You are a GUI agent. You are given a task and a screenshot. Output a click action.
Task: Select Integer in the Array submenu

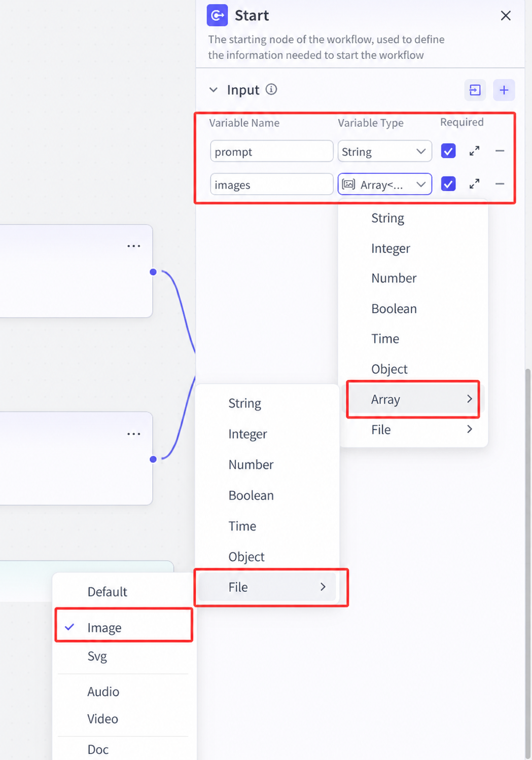point(247,434)
